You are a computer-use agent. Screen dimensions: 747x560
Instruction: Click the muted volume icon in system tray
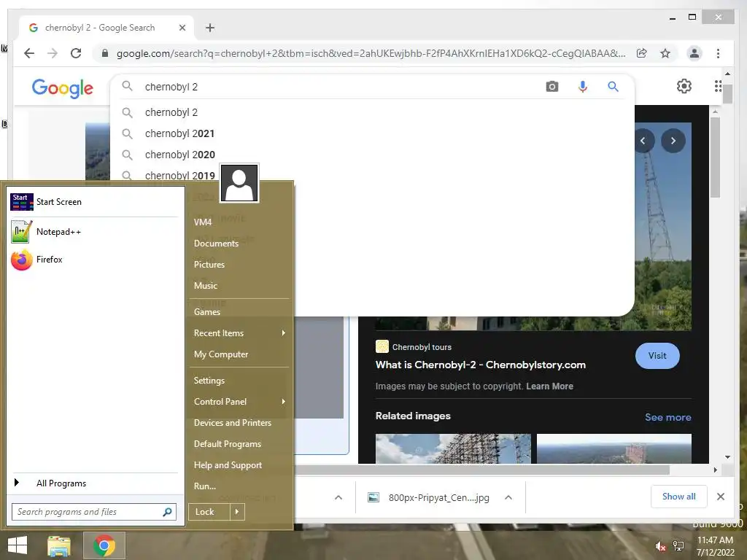click(x=661, y=547)
